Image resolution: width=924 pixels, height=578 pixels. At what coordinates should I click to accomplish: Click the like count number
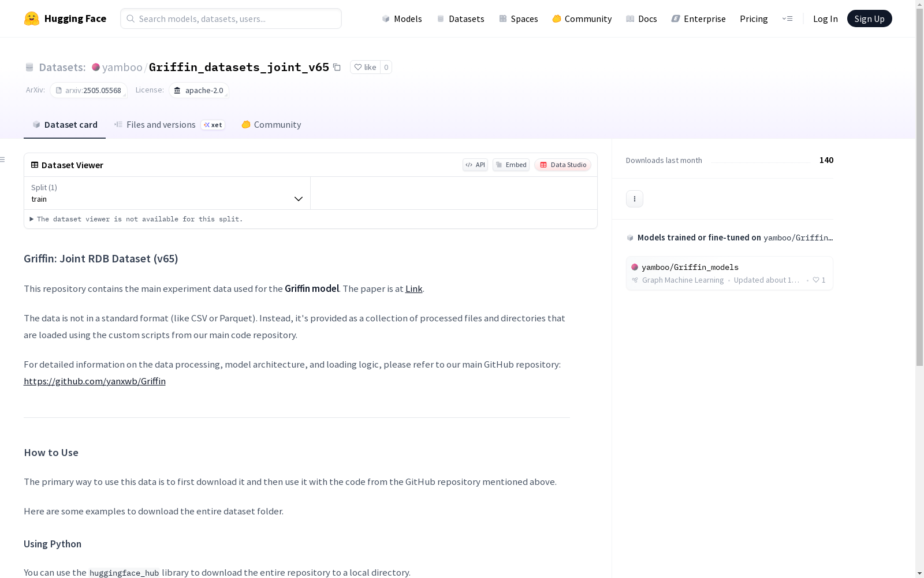coord(386,67)
